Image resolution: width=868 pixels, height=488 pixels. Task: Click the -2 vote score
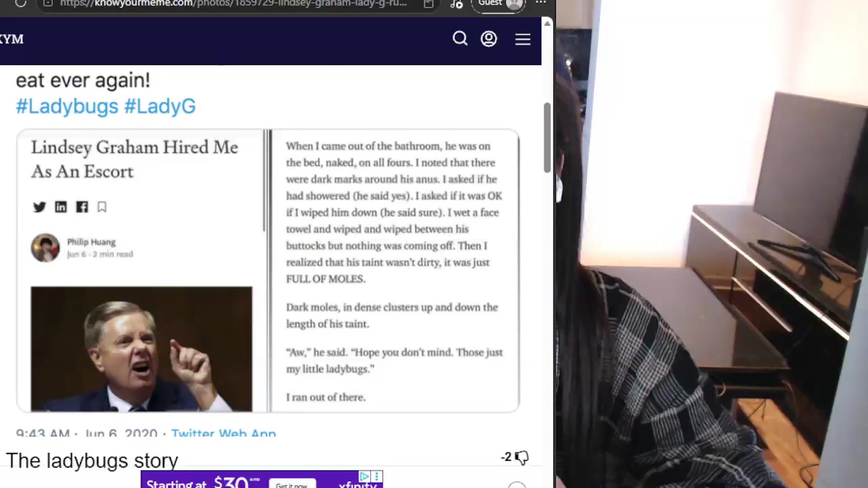pyautogui.click(x=506, y=457)
